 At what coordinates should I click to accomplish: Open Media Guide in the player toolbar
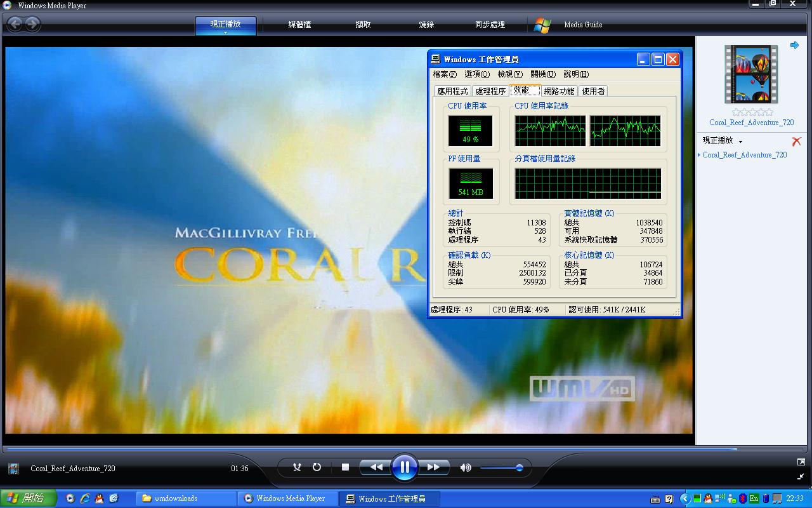point(582,25)
